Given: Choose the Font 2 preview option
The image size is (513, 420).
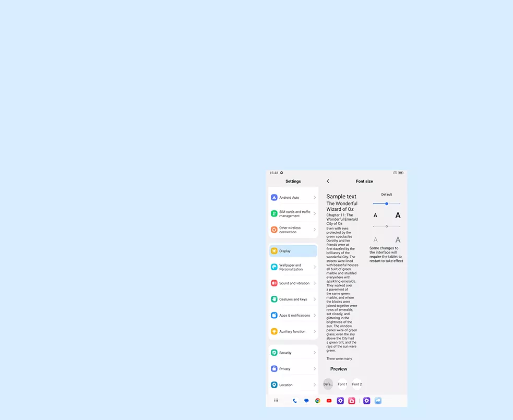Looking at the screenshot, I should tap(357, 384).
